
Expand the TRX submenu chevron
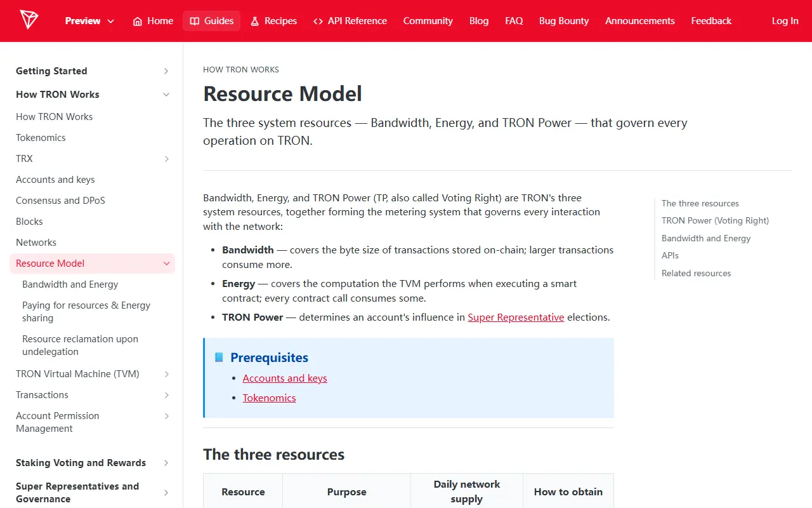click(x=166, y=159)
